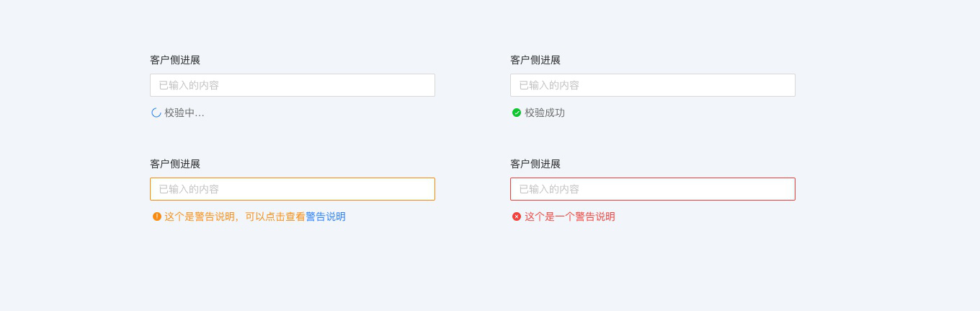Click the 校验成功 status text

click(x=545, y=113)
